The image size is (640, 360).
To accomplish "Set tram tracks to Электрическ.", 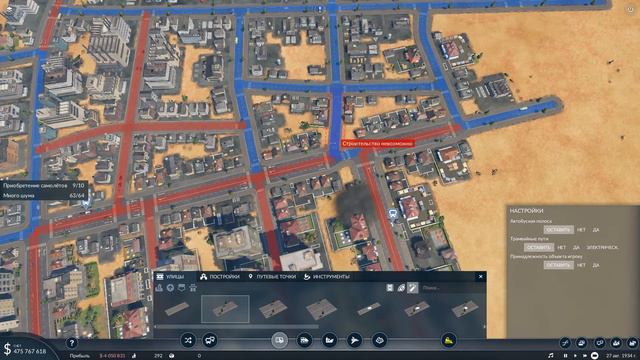I will click(602, 247).
